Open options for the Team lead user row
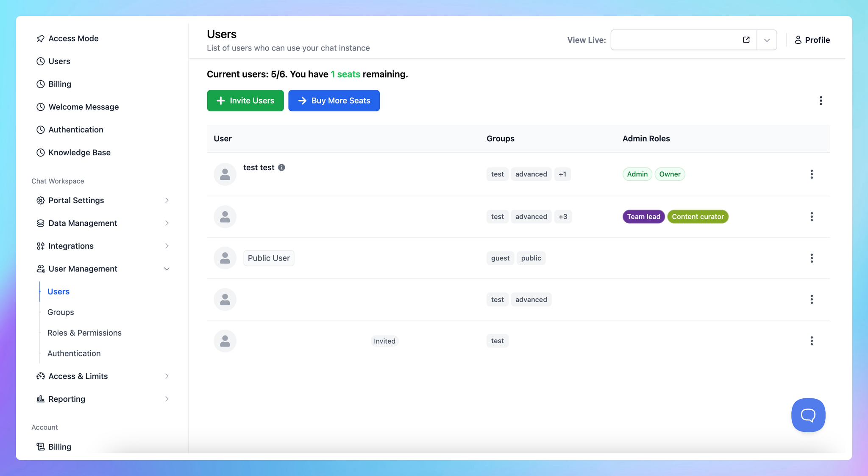868x476 pixels. (x=811, y=216)
